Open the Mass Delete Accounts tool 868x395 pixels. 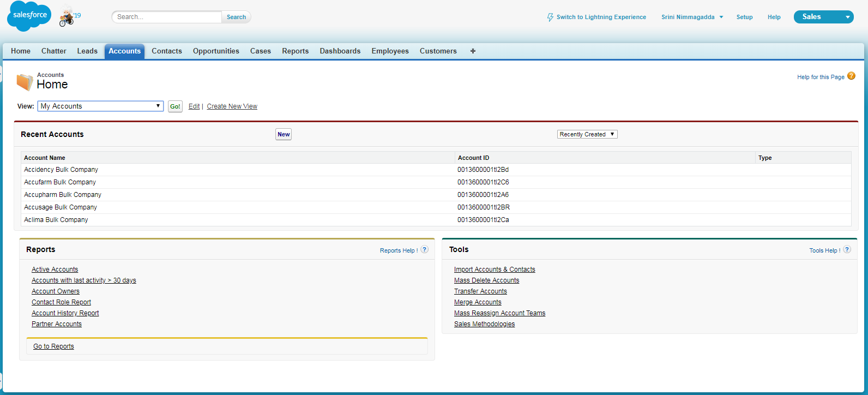[486, 280]
